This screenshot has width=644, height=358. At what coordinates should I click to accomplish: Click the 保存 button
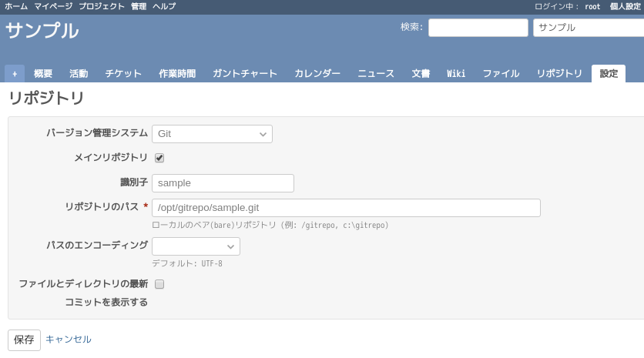[24, 340]
